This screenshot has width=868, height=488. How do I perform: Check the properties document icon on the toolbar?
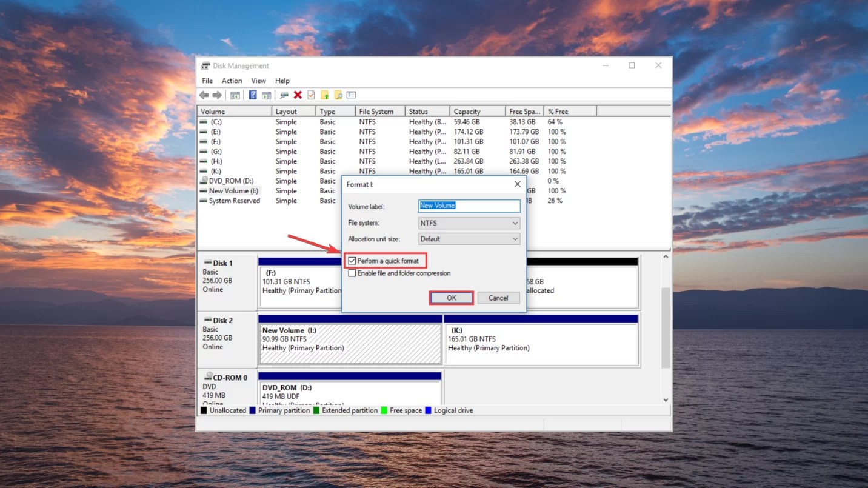(x=310, y=95)
